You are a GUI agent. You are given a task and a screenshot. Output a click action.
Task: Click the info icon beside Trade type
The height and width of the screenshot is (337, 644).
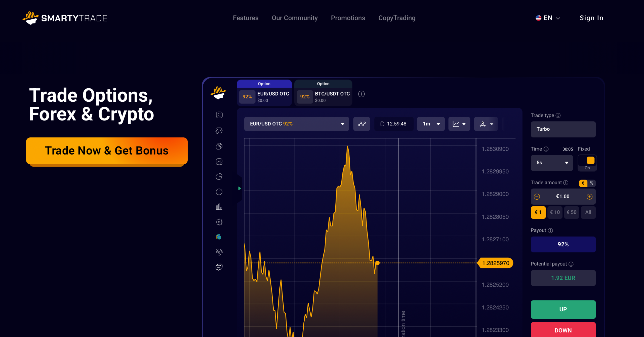click(558, 116)
